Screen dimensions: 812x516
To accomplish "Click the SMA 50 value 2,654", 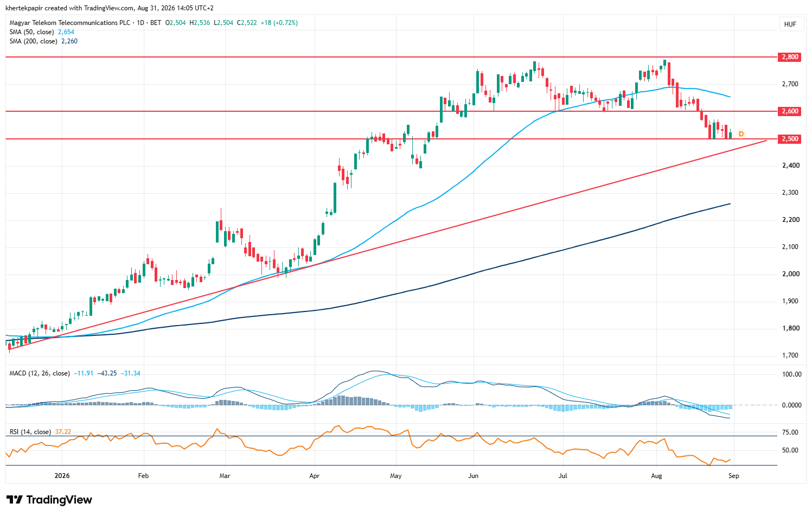I will pyautogui.click(x=66, y=32).
